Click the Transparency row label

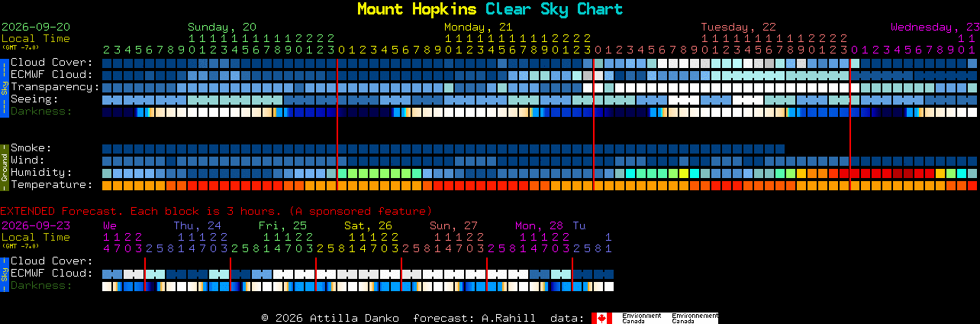point(55,87)
